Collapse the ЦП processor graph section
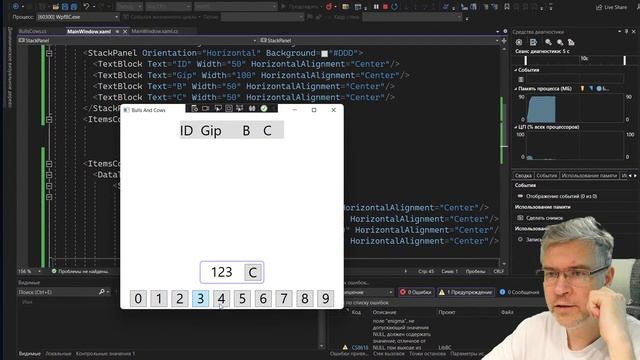Viewport: 640px width, 360px height. click(516, 127)
